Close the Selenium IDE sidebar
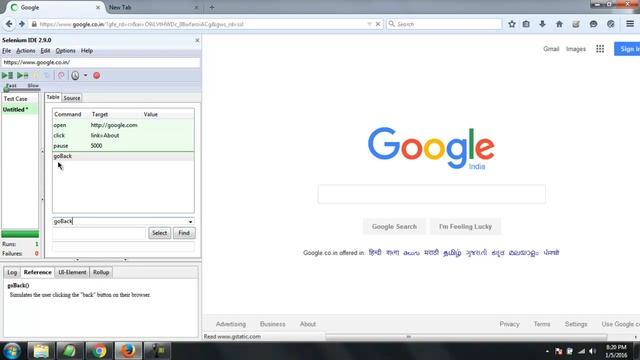This screenshot has height=360, width=640. point(197,40)
